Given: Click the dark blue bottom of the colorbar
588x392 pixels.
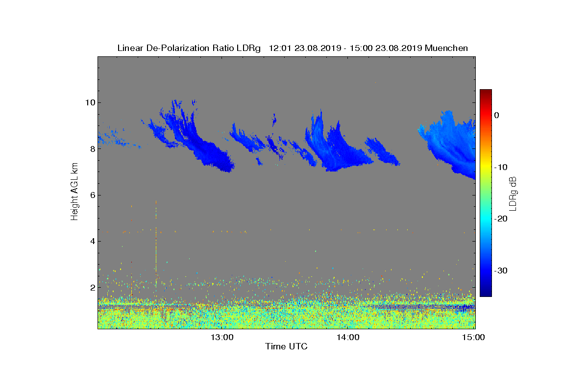Looking at the screenshot, I should pos(486,293).
